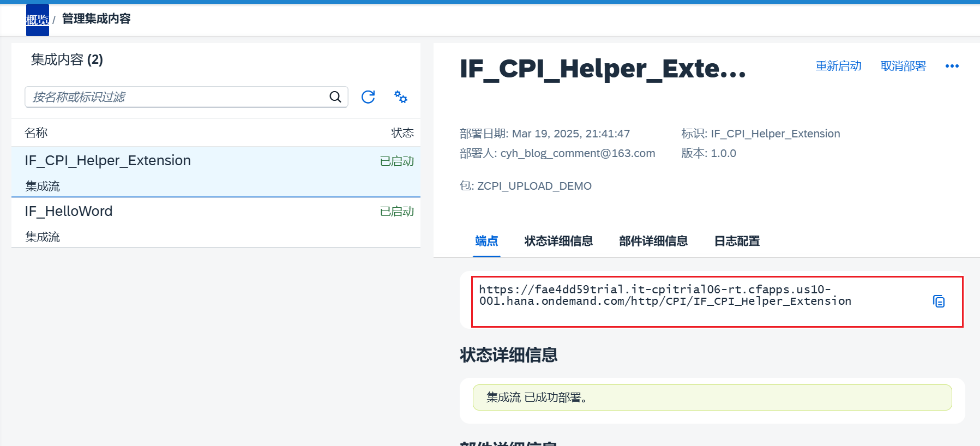Screen dimensions: 980x446
Task: Click the search magnifier icon in filter field
Action: 335,97
